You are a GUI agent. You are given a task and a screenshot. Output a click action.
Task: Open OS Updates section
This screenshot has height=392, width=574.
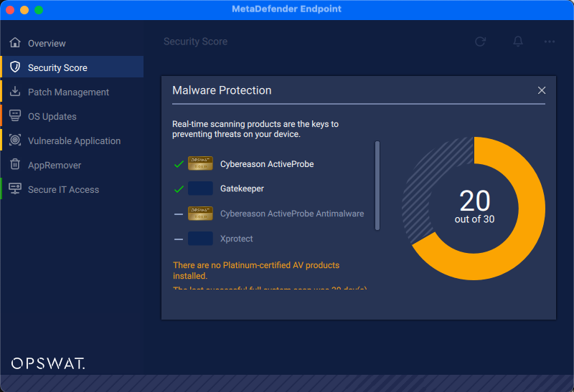tap(72, 116)
